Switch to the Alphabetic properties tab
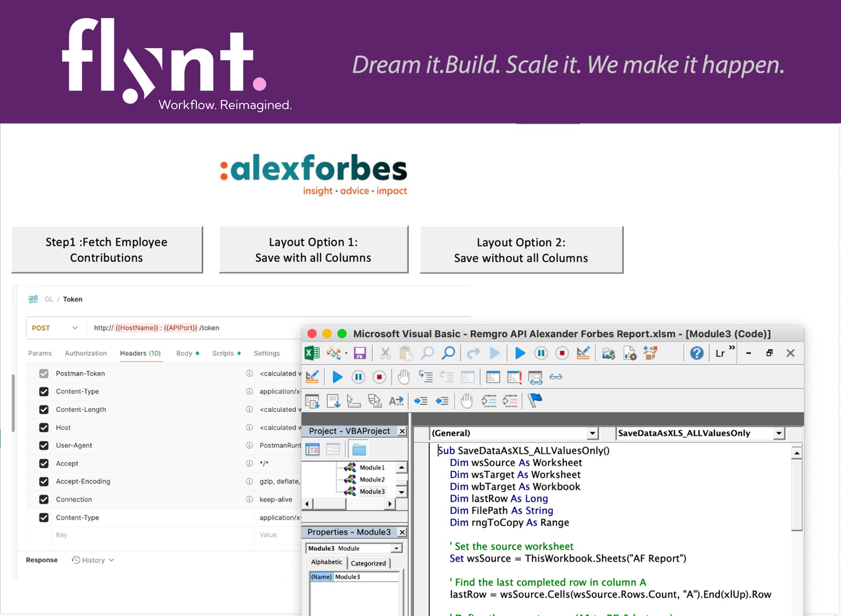This screenshot has width=841, height=616. pos(326,562)
